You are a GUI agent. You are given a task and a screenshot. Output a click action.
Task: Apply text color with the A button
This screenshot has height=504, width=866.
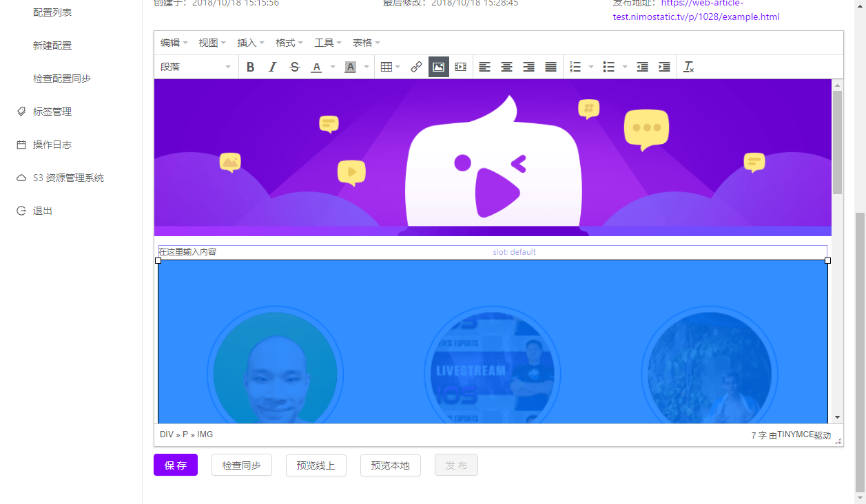pos(316,67)
